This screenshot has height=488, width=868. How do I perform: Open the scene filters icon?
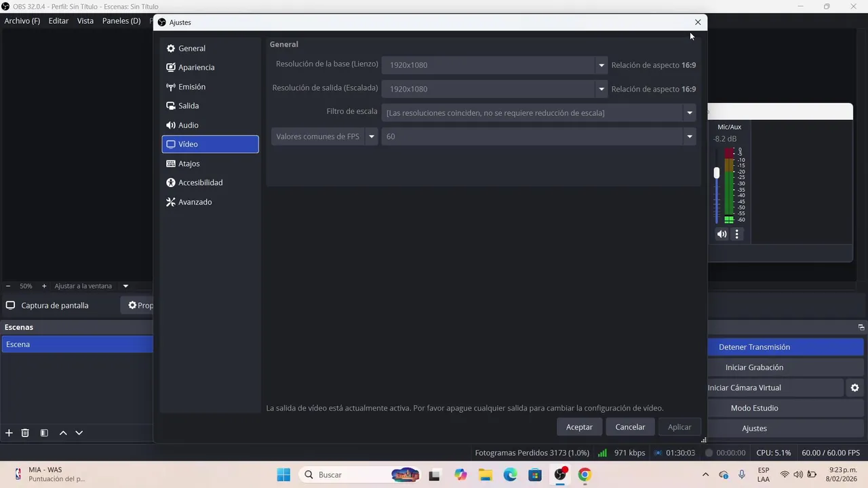44,432
